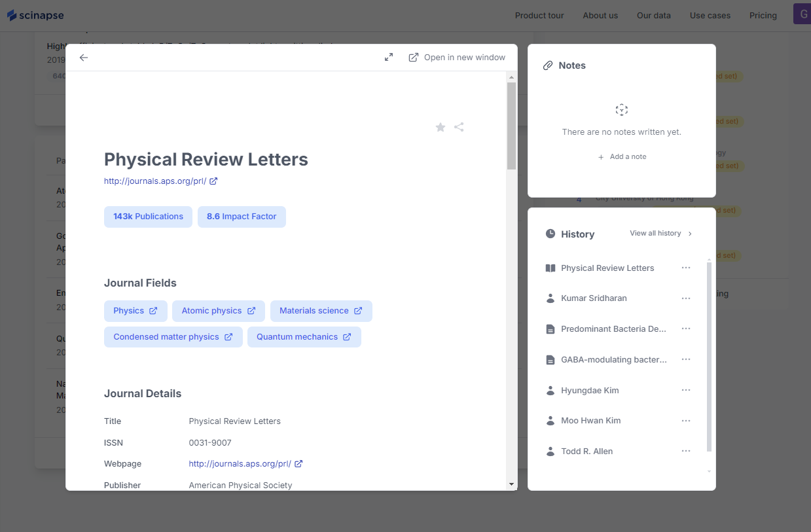811x532 pixels.
Task: Open Kumar Sridharan from history
Action: tap(594, 298)
